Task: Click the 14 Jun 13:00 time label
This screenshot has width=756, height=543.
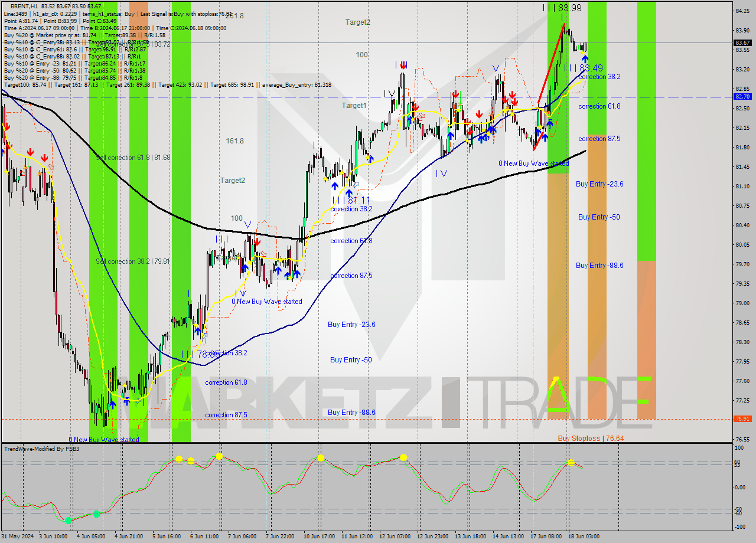Action: (x=508, y=537)
